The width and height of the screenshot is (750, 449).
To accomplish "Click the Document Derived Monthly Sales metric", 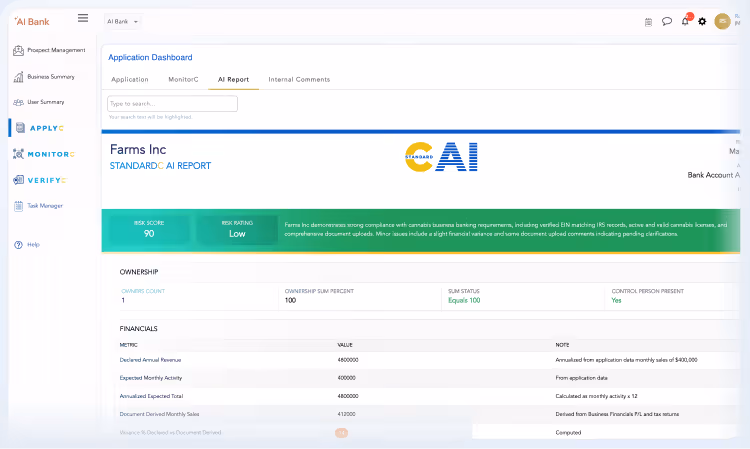I will [159, 415].
